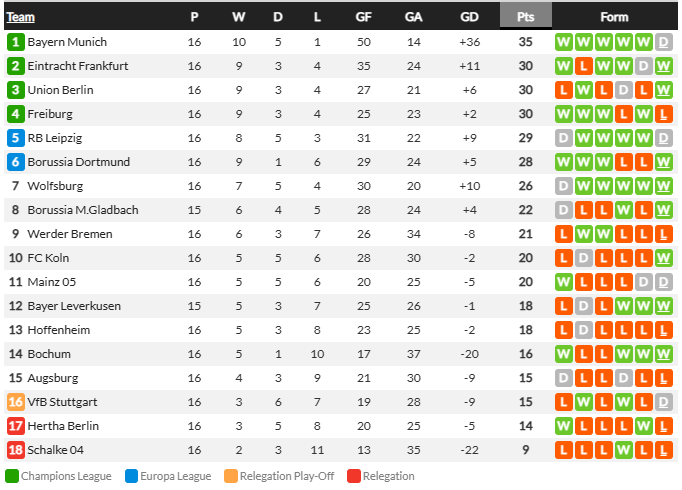Click the blue Europa League legend swatch
The height and width of the screenshot is (490, 682).
coord(131,476)
